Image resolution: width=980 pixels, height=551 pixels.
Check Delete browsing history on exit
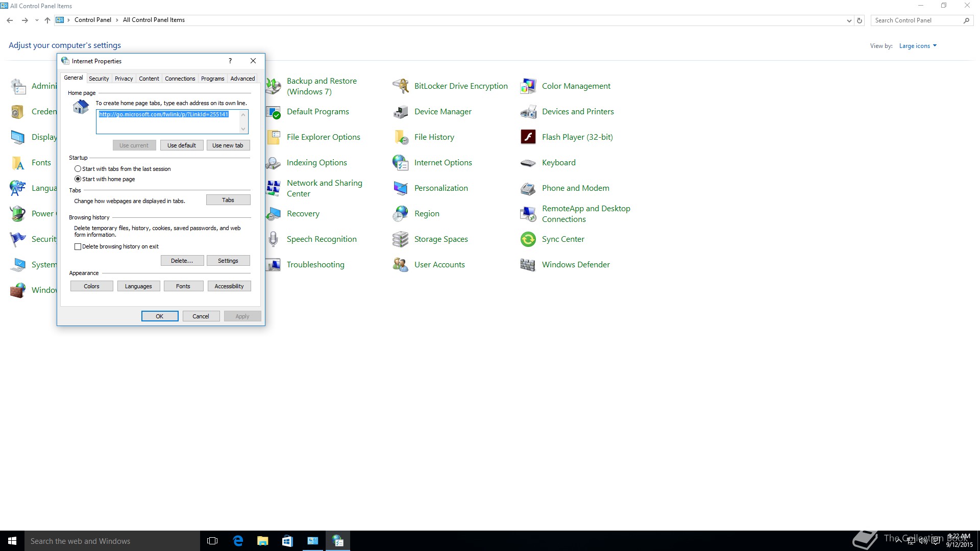click(78, 246)
